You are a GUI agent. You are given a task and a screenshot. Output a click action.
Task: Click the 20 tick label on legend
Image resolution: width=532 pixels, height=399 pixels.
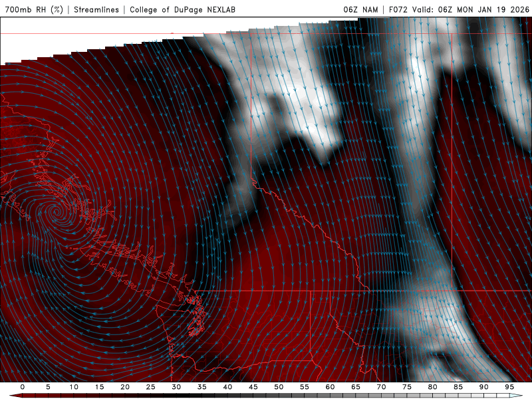point(125,387)
